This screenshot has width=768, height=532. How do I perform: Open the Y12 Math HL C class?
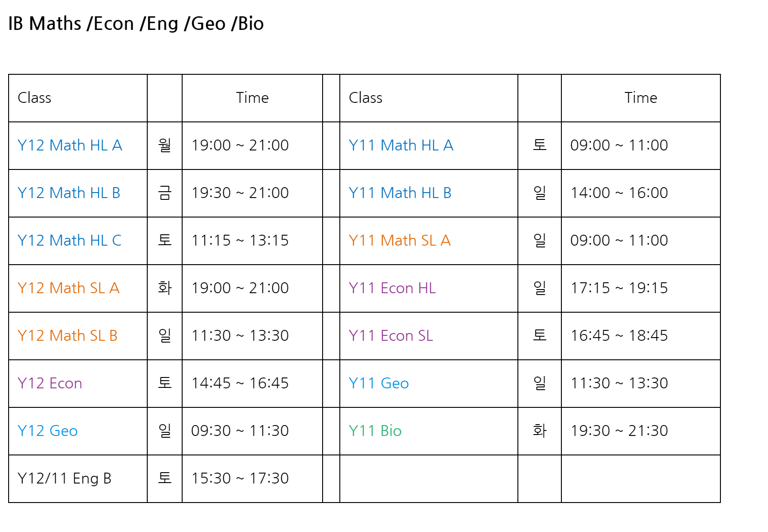[69, 241]
